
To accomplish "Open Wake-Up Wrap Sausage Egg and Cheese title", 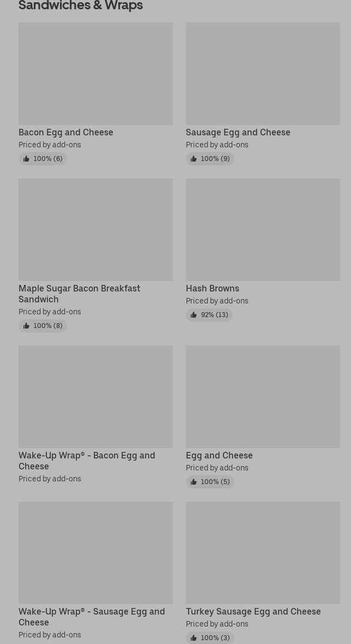I will (x=92, y=617).
